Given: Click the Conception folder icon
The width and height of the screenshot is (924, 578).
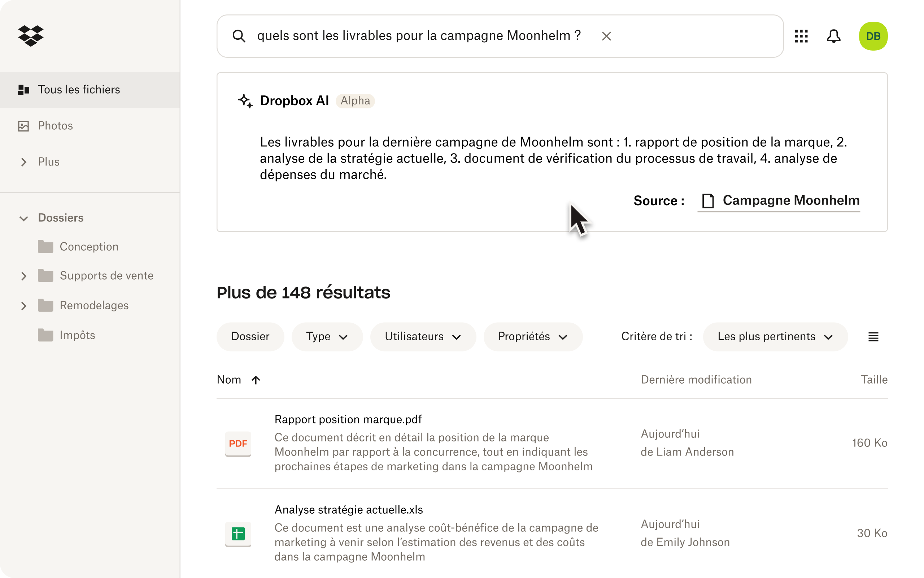Looking at the screenshot, I should pos(45,247).
